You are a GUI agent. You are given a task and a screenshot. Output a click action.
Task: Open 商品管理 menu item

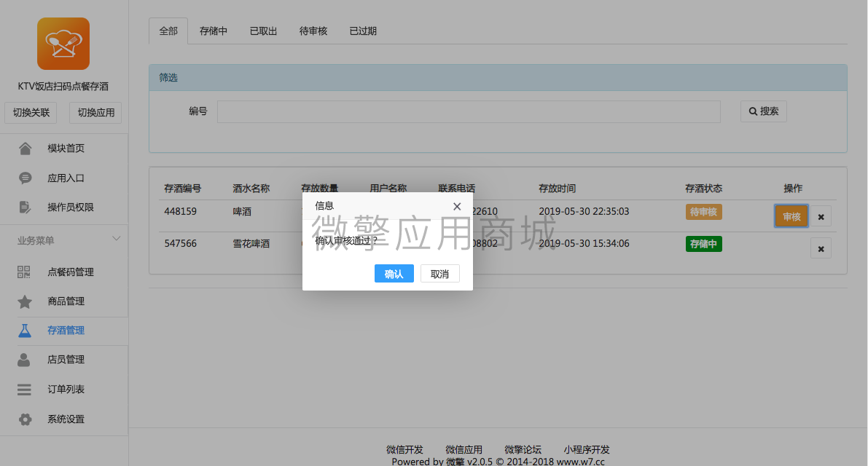[x=64, y=301]
